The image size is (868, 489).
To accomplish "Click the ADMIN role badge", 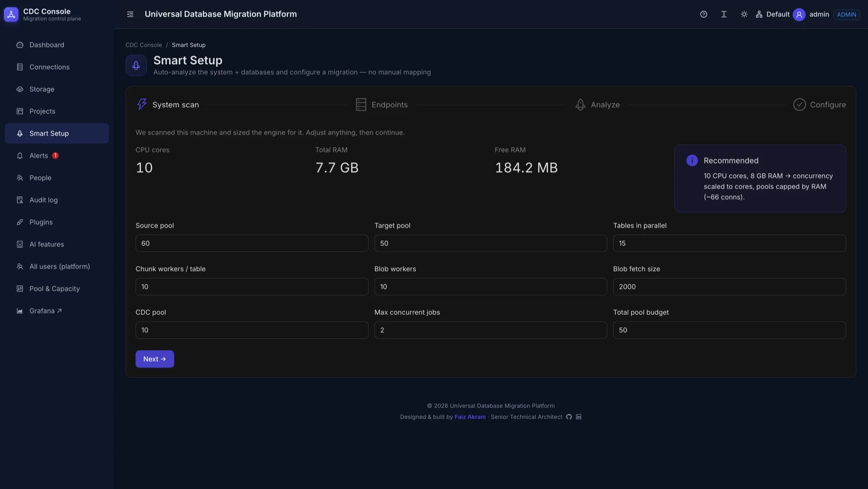I will [x=846, y=14].
